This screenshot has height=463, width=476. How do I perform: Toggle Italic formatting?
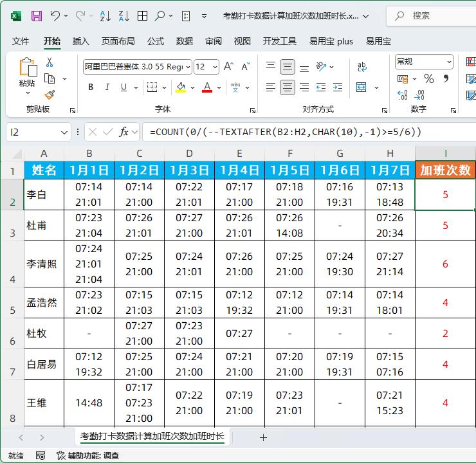(x=109, y=87)
